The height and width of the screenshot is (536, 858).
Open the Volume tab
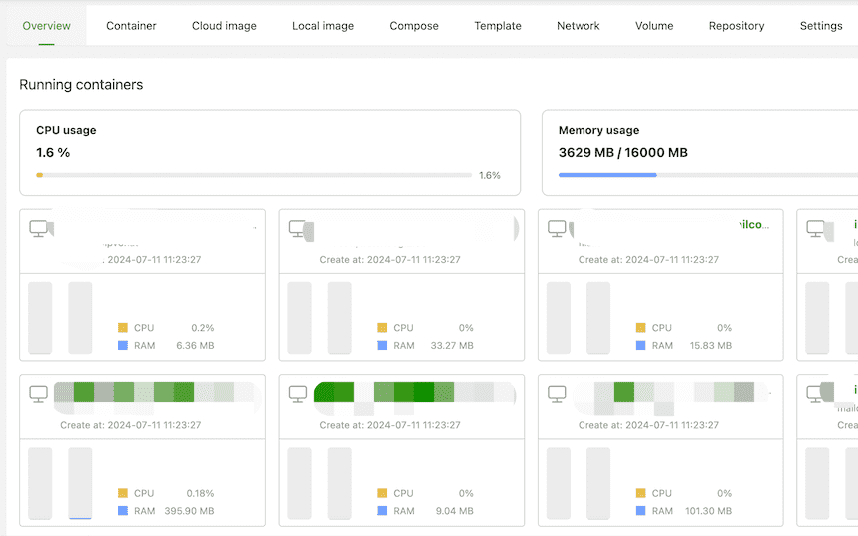click(654, 26)
